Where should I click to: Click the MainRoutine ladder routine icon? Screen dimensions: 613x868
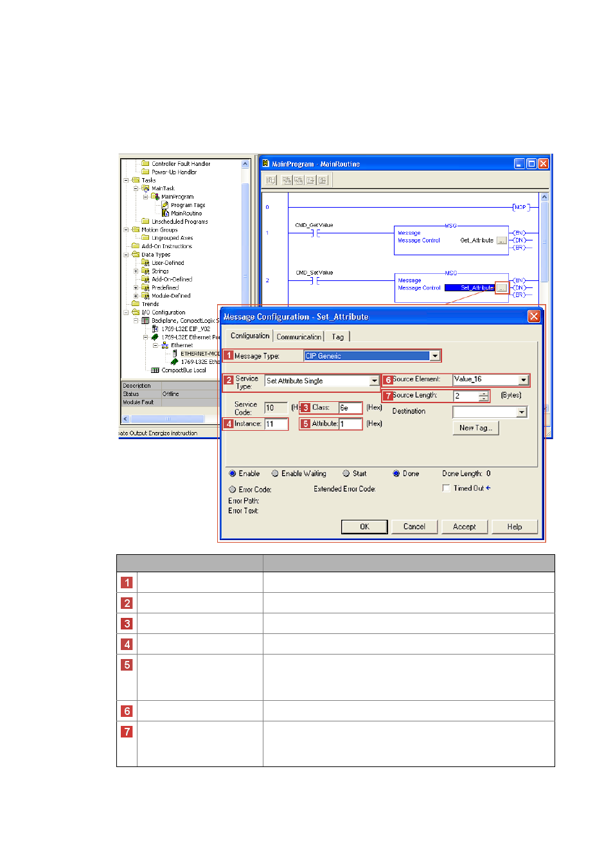pyautogui.click(x=165, y=213)
